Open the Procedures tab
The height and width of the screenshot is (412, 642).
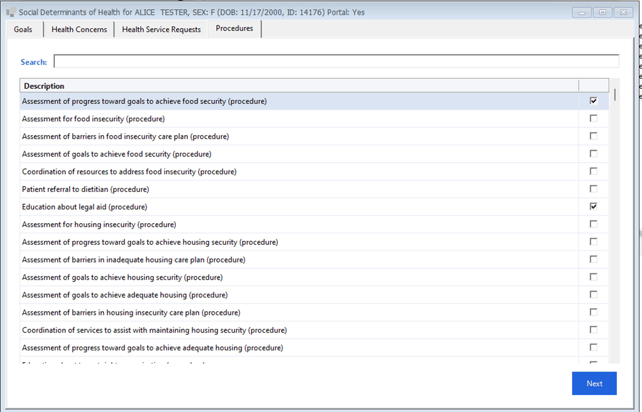click(x=234, y=29)
